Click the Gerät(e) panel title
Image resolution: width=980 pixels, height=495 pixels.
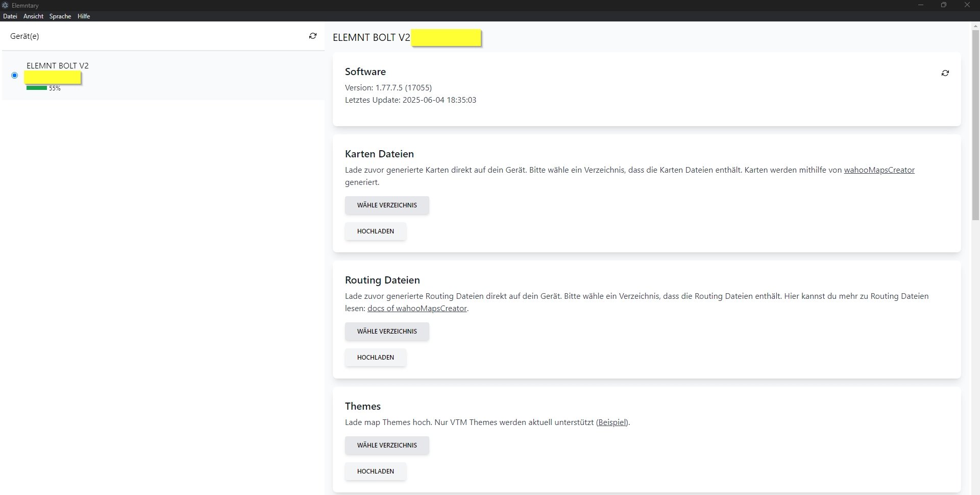(x=24, y=36)
